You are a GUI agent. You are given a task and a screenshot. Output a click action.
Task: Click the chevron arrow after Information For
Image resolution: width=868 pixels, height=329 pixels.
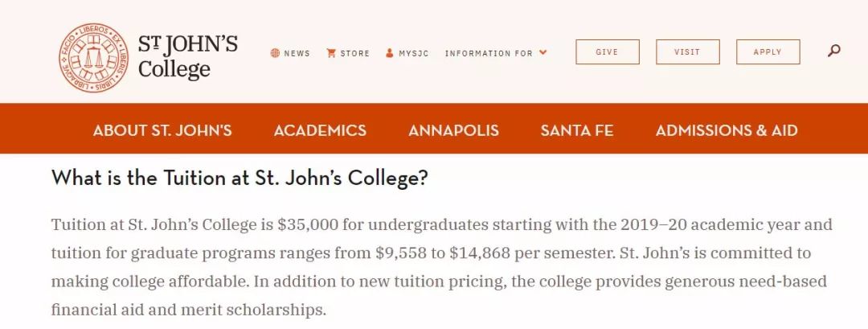click(543, 53)
